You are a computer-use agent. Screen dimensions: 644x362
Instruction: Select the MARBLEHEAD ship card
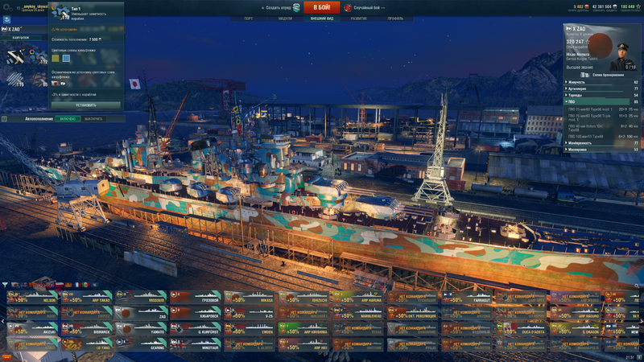[x=358, y=313]
